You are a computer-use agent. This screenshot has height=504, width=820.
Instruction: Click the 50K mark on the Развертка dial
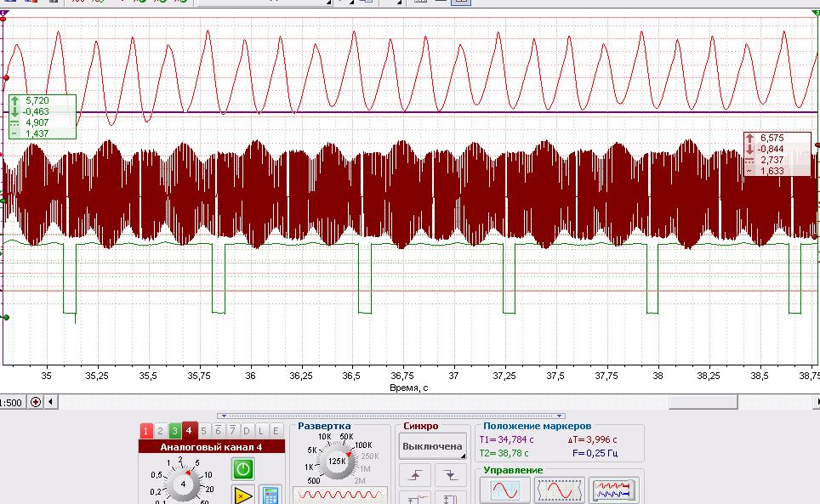click(347, 437)
